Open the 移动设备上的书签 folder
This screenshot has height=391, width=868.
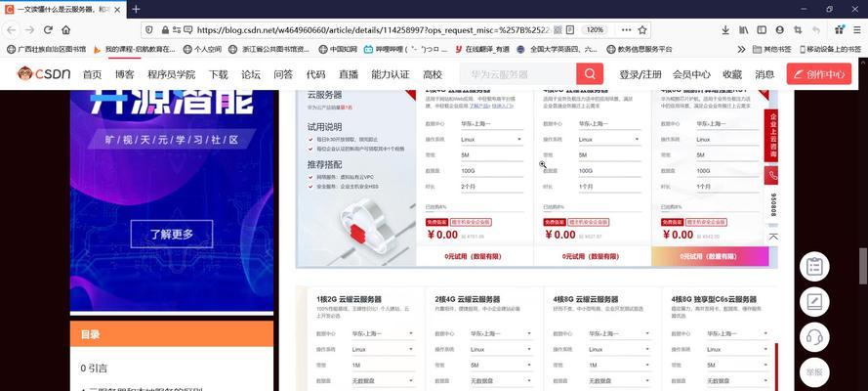click(x=830, y=49)
